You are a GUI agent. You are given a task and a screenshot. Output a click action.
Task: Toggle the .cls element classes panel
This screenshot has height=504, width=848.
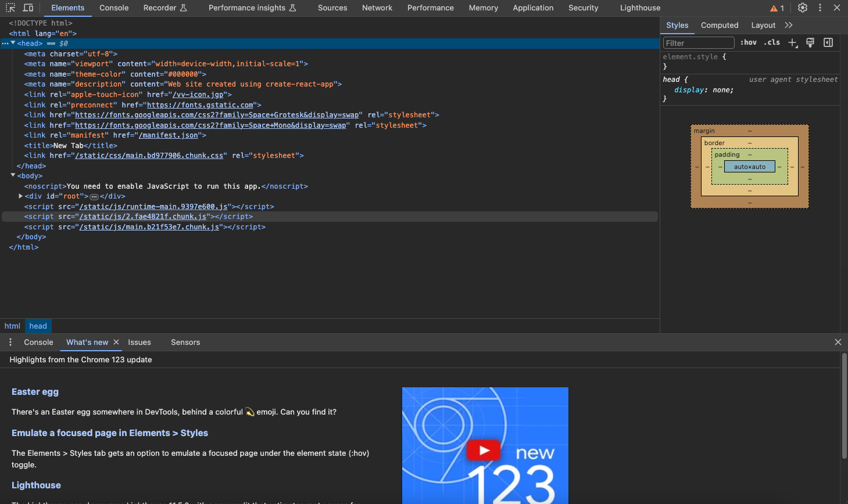772,42
